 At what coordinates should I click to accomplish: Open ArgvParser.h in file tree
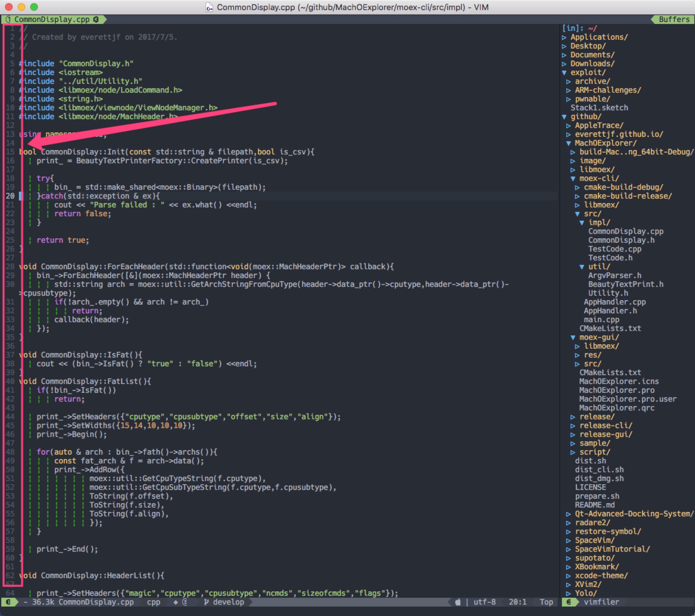click(x=615, y=276)
